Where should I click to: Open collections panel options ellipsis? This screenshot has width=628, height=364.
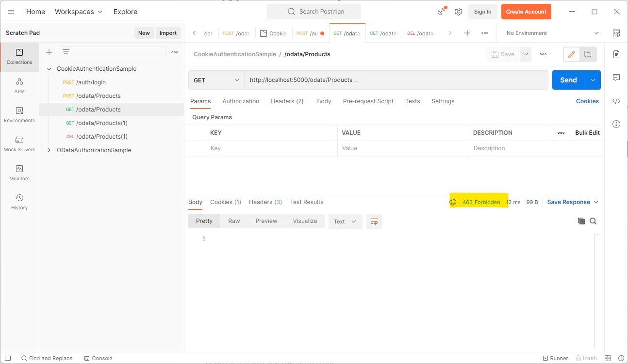coord(175,52)
